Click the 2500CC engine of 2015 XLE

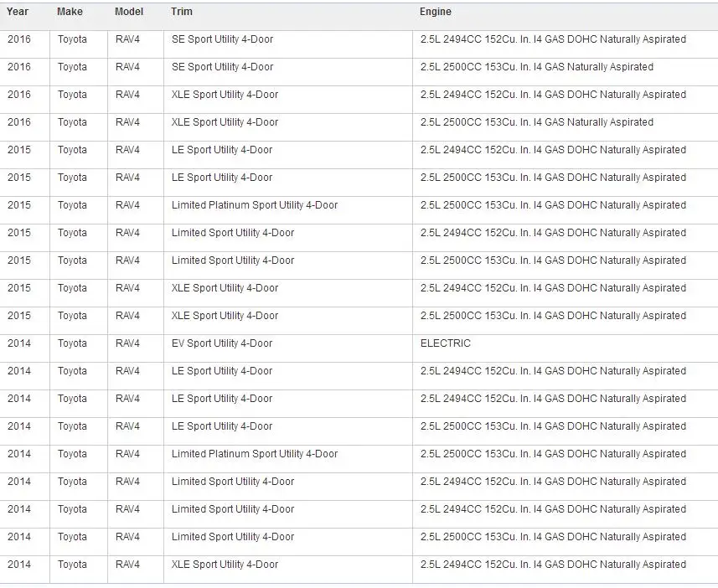(x=553, y=315)
